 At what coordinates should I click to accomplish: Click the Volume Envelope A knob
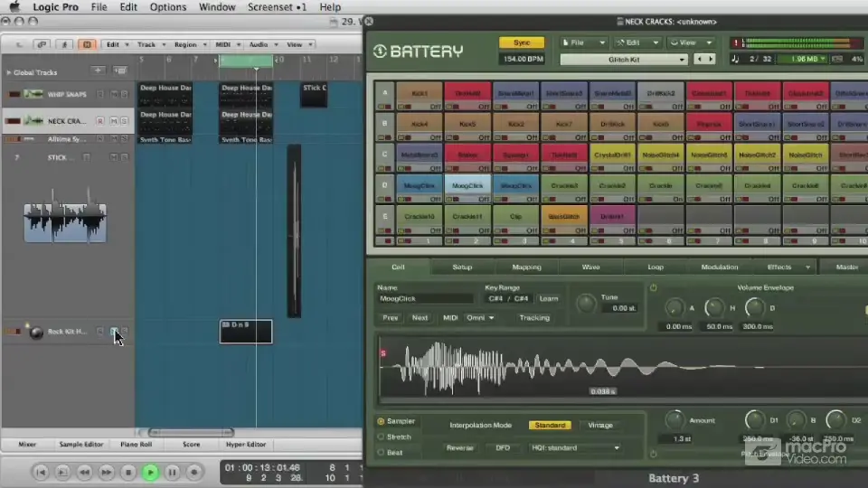[x=675, y=307]
